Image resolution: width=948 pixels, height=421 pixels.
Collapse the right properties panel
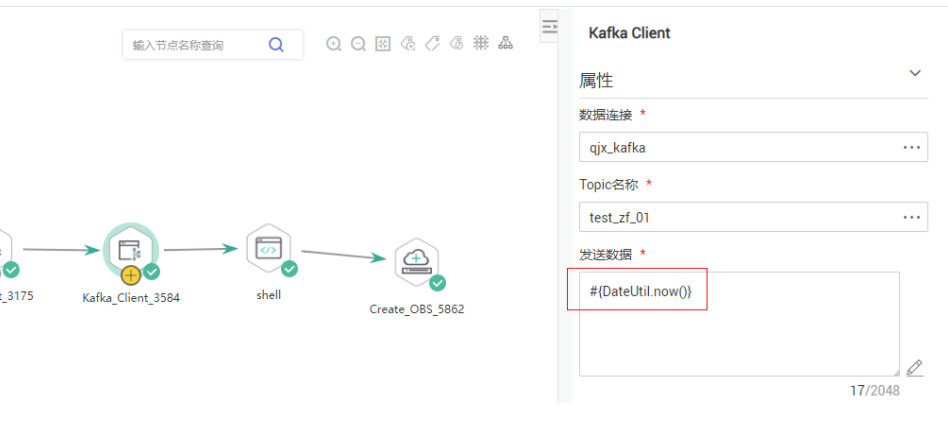(549, 27)
